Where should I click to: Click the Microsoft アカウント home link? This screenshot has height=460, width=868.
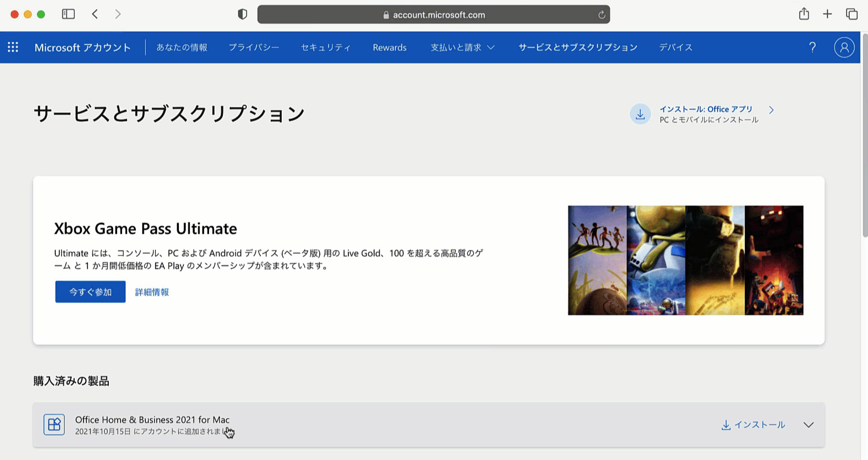coord(83,47)
